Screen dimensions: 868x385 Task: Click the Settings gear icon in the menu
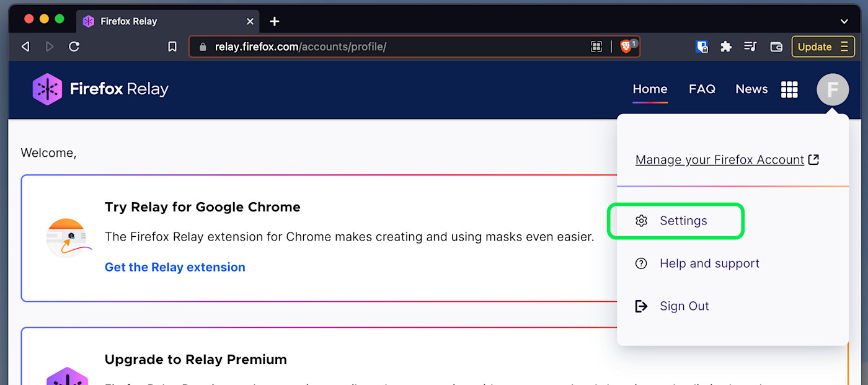click(642, 221)
